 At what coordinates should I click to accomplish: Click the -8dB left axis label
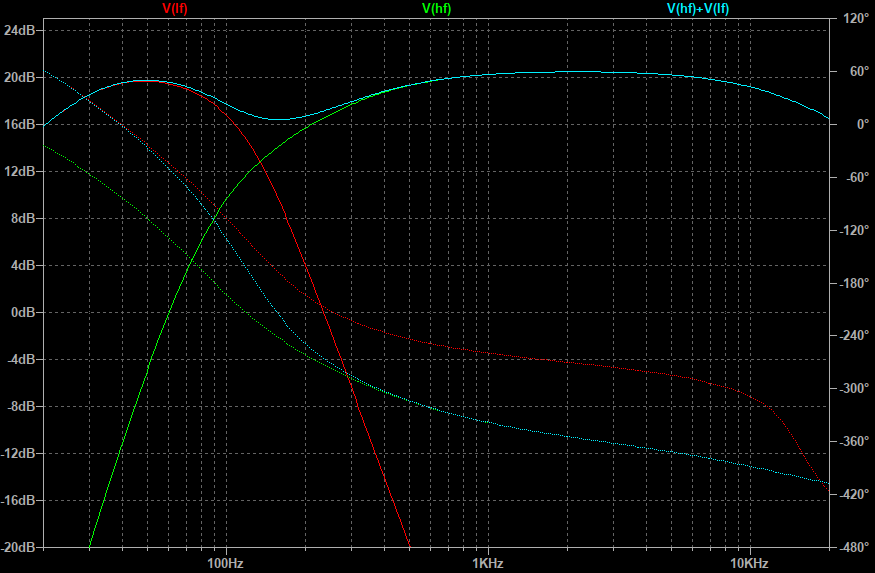click(x=21, y=406)
